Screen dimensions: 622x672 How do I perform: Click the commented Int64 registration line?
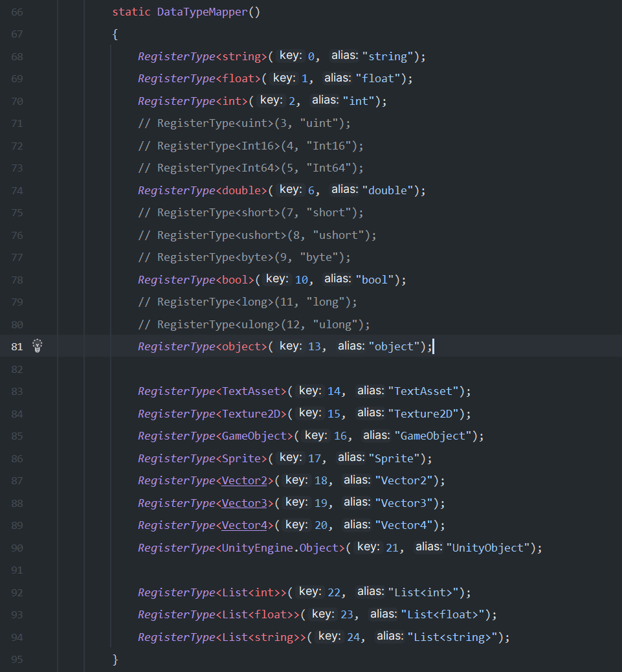coord(250,168)
